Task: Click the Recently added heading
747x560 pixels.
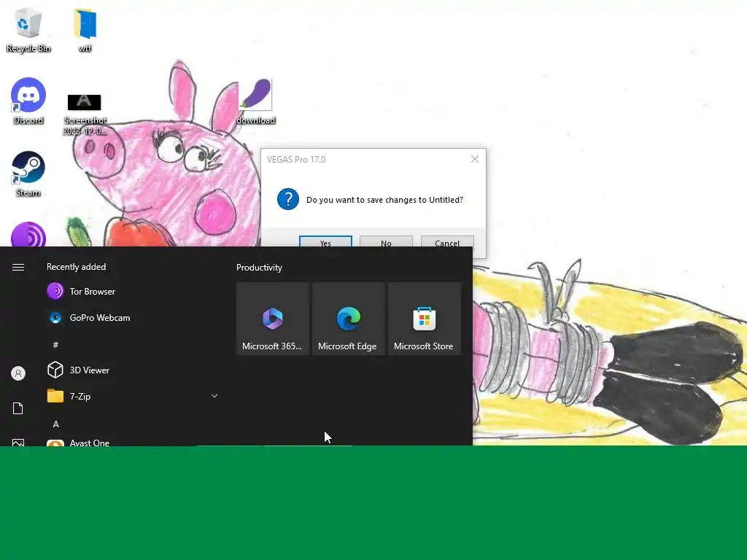Action: (x=76, y=267)
